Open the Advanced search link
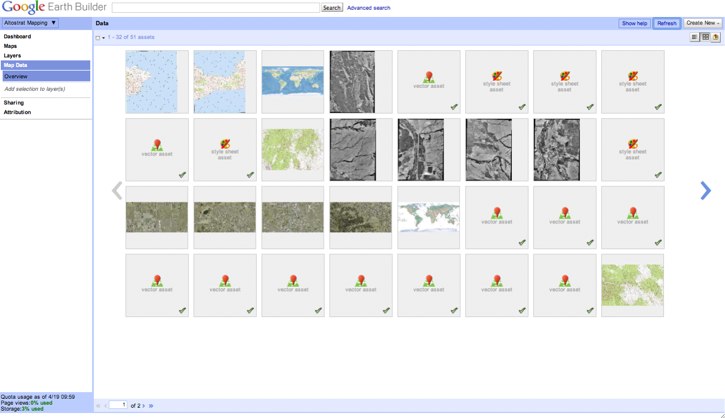 coord(369,7)
